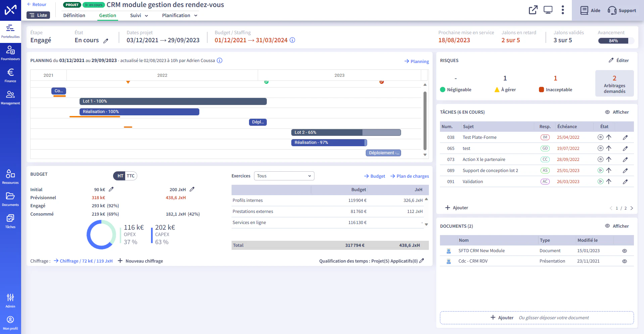This screenshot has width=644, height=334.
Task: Switch to the Définition tab
Action: (74, 15)
